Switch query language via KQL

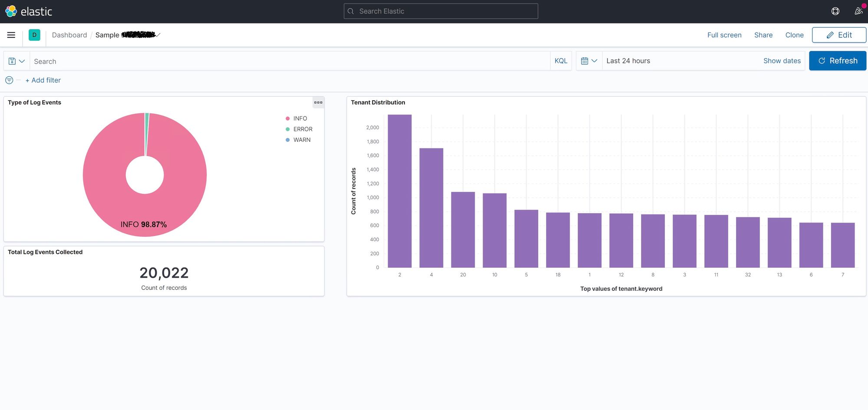point(561,61)
